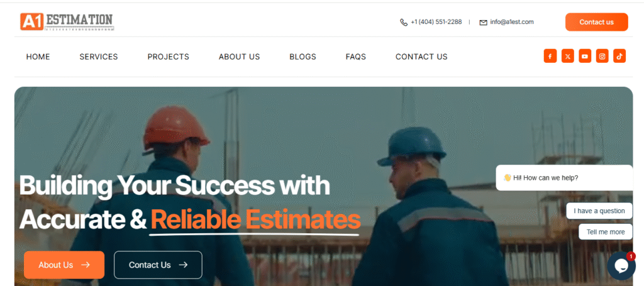644x286 pixels.
Task: Open the Instagram social icon
Action: 602,56
